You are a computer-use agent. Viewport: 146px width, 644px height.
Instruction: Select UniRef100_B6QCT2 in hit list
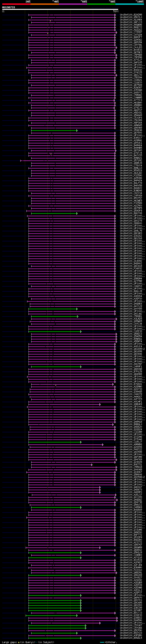click(x=131, y=27)
